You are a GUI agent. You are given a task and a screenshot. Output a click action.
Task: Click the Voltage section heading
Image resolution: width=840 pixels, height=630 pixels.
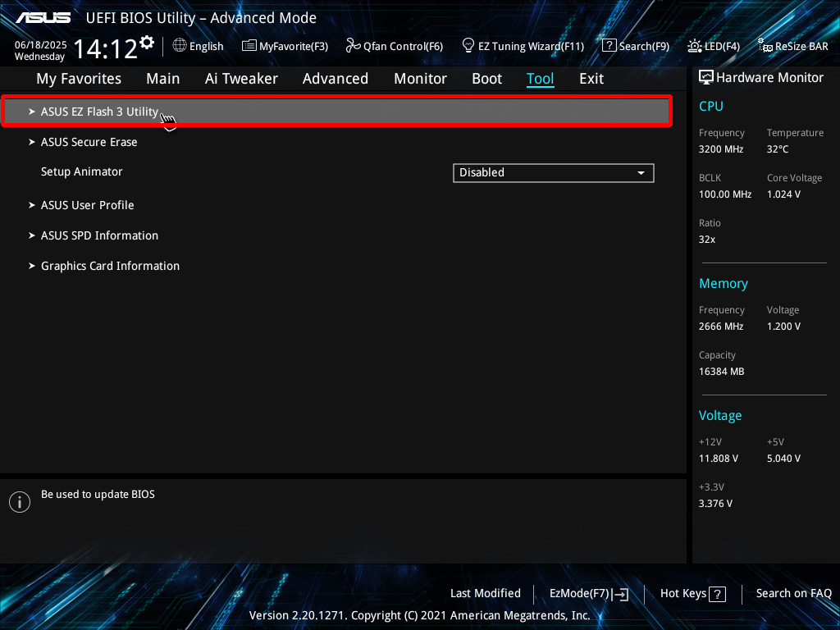click(x=720, y=415)
